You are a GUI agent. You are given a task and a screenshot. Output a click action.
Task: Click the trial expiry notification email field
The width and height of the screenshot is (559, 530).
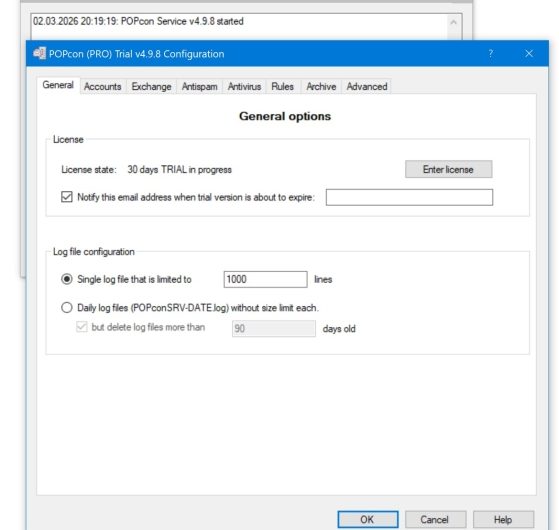coord(409,197)
